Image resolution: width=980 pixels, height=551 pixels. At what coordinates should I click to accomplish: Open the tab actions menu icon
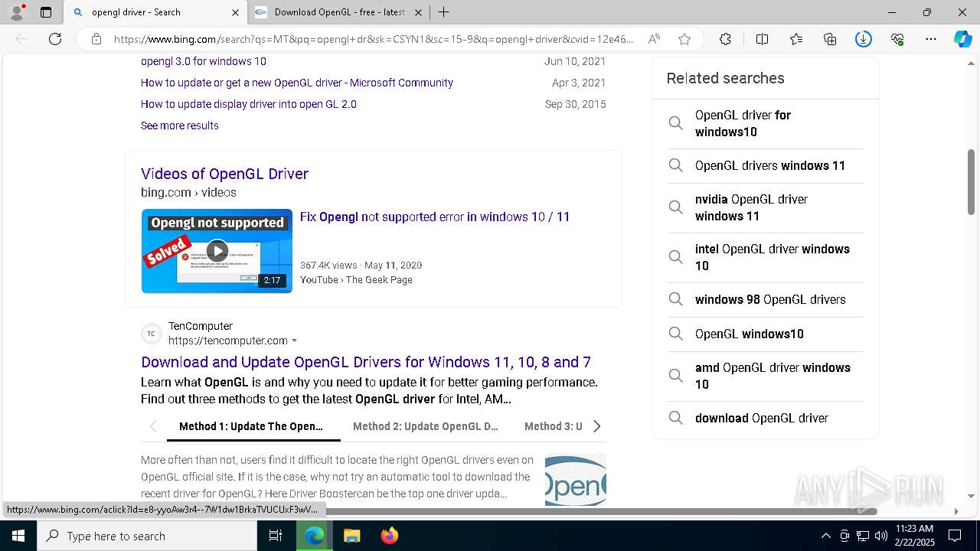click(x=46, y=12)
